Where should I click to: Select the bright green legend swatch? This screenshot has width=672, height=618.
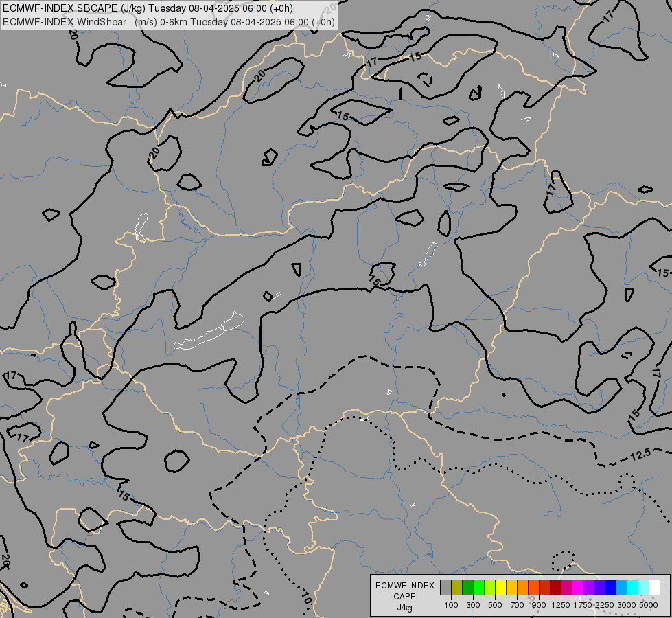478,588
